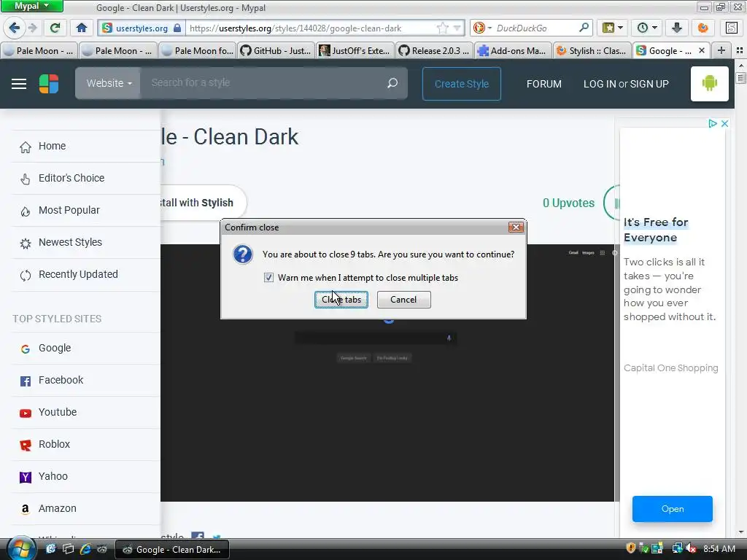Screen dimensions: 747x560
Task: Bookmark this page with the star icon
Action: (x=443, y=28)
